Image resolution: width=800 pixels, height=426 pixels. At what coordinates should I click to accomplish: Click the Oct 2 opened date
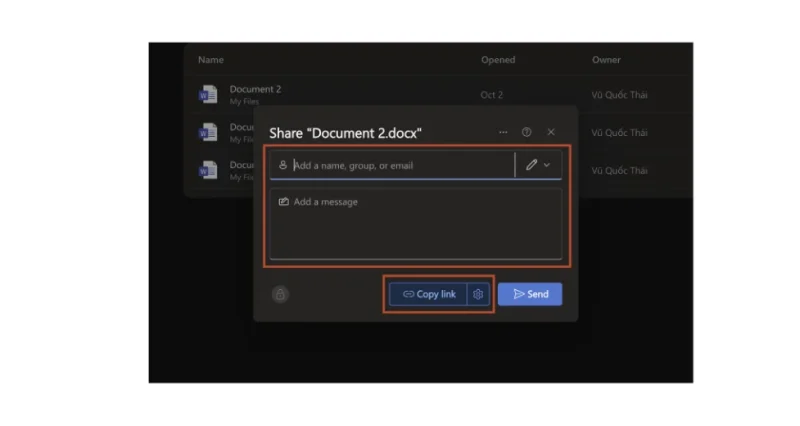point(491,95)
